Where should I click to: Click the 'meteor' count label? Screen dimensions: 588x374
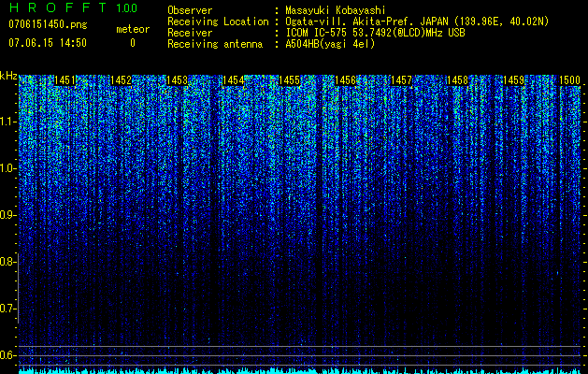point(133,29)
